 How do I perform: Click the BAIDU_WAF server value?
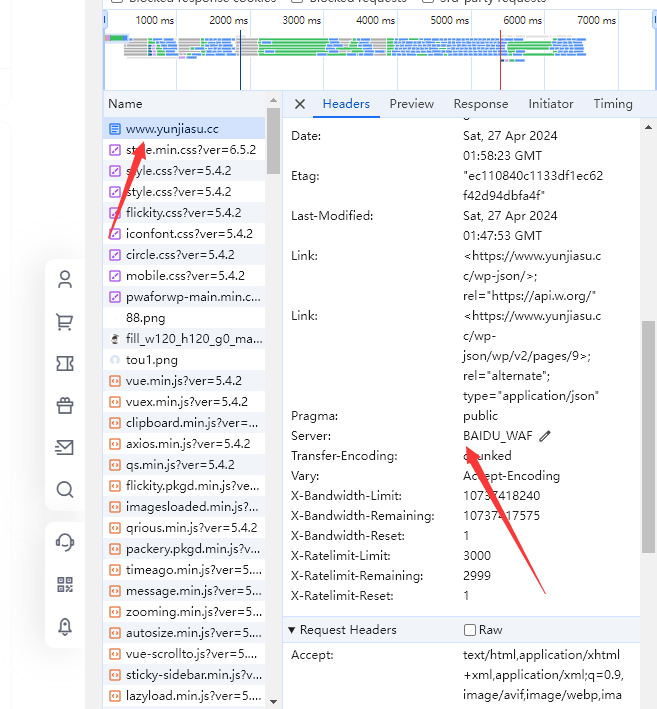pyautogui.click(x=498, y=436)
